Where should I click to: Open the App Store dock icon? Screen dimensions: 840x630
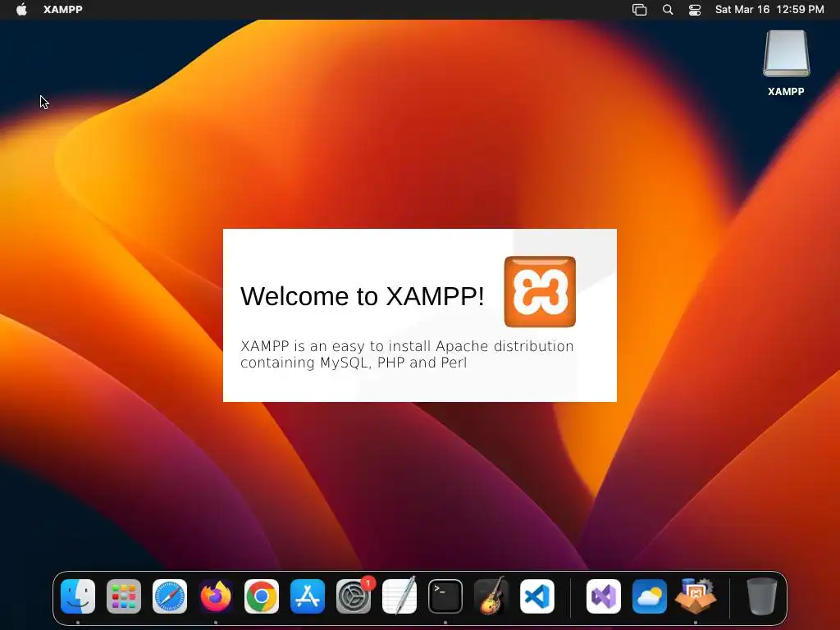point(308,596)
